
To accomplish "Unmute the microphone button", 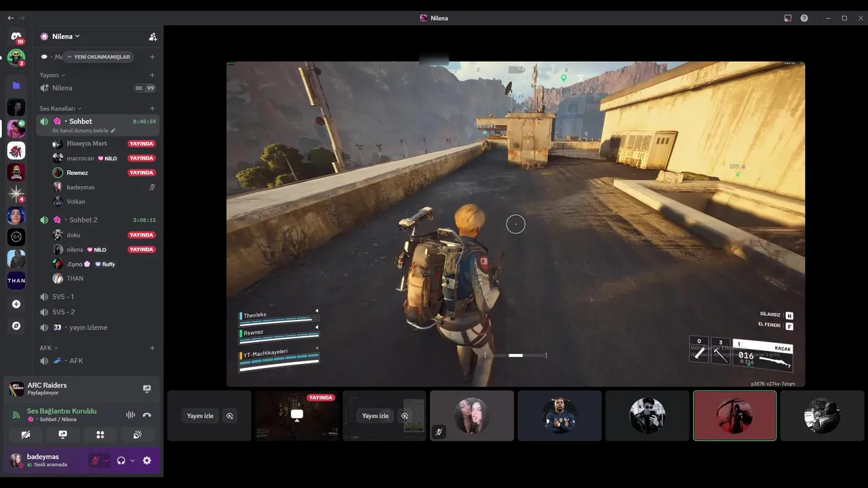I will 96,461.
